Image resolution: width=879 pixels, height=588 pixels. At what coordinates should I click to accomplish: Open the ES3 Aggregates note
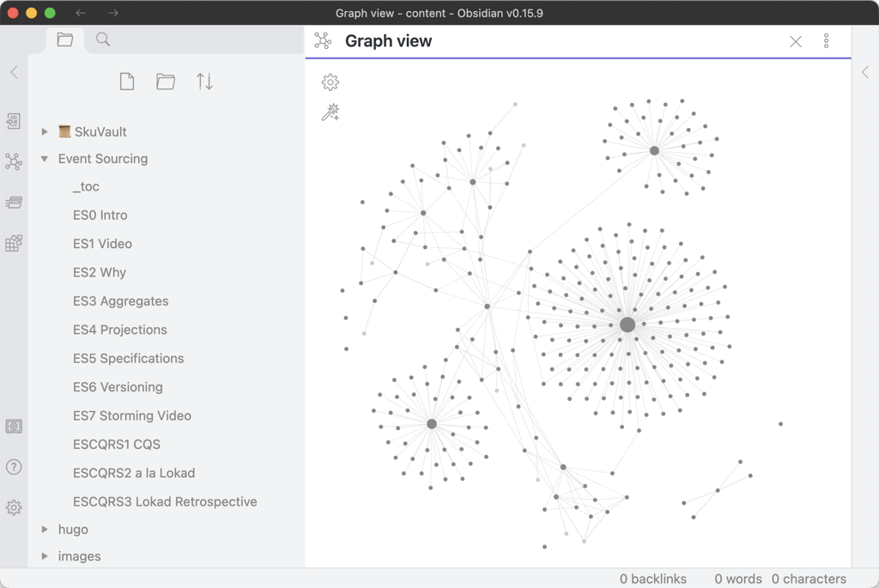coord(120,301)
